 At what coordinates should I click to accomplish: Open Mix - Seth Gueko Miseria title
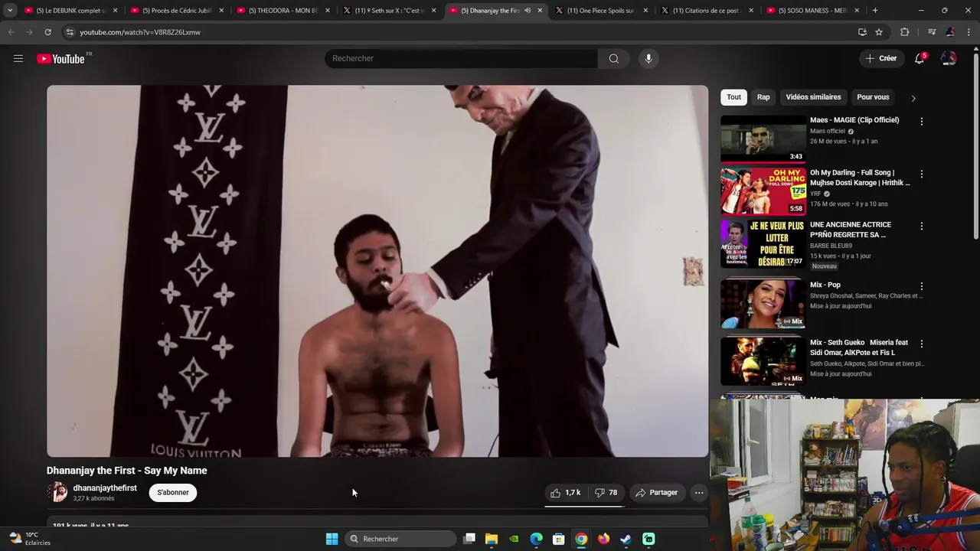[859, 347]
